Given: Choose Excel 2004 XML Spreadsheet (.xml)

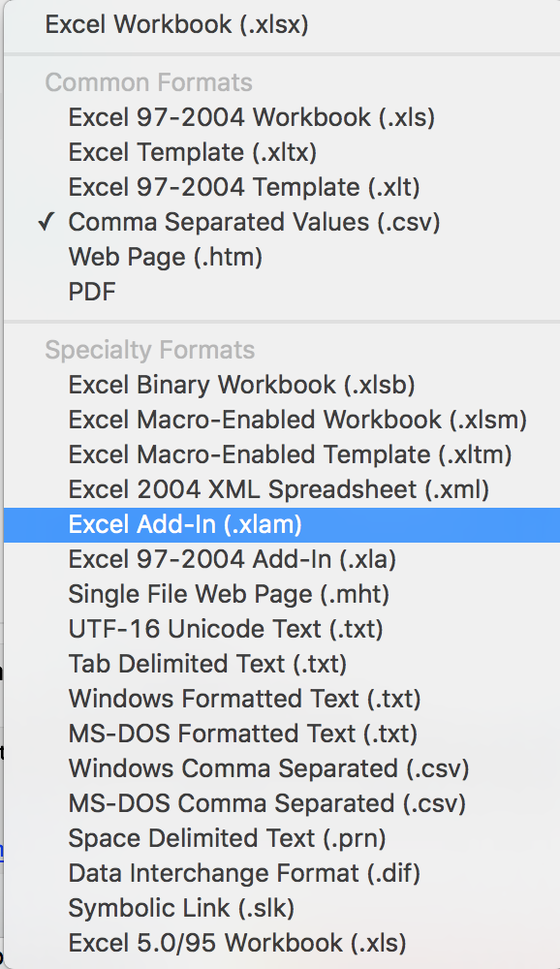Looking at the screenshot, I should point(282,489).
